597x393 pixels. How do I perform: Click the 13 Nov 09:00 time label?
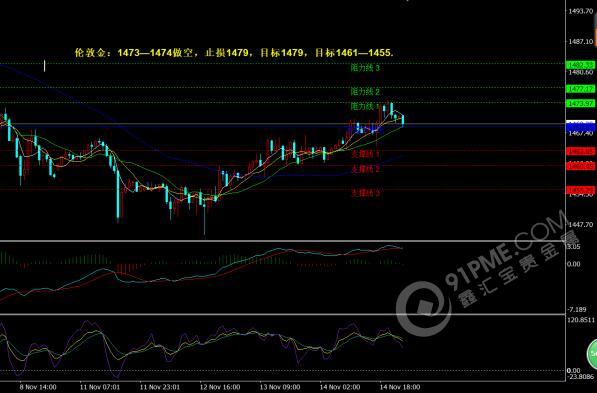[x=280, y=387]
